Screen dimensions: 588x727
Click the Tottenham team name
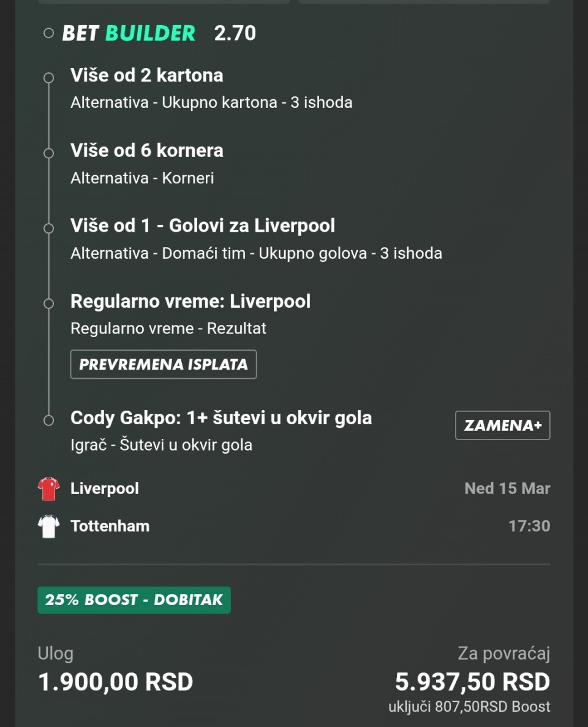point(110,527)
